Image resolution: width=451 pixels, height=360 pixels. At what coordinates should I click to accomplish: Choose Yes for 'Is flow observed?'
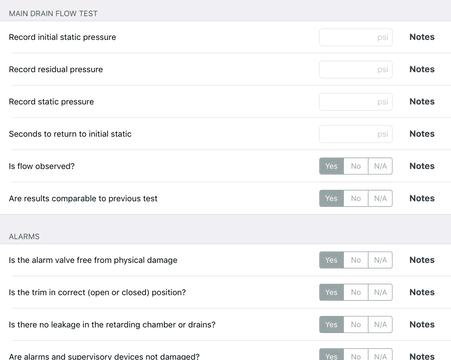click(331, 166)
